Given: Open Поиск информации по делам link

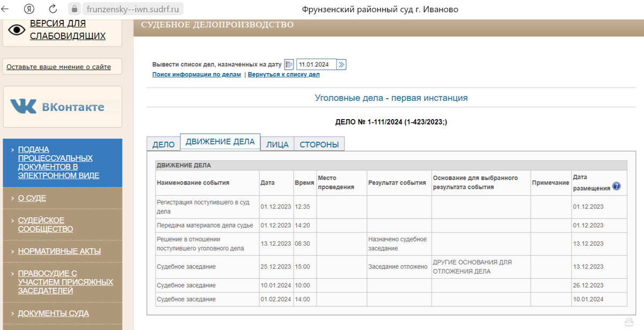Looking at the screenshot, I should [x=196, y=75].
